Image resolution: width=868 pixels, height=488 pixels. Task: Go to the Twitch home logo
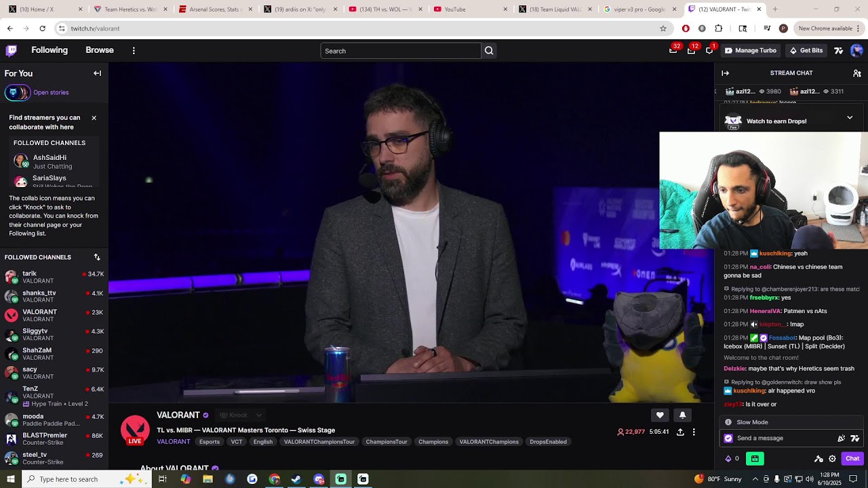(11, 50)
